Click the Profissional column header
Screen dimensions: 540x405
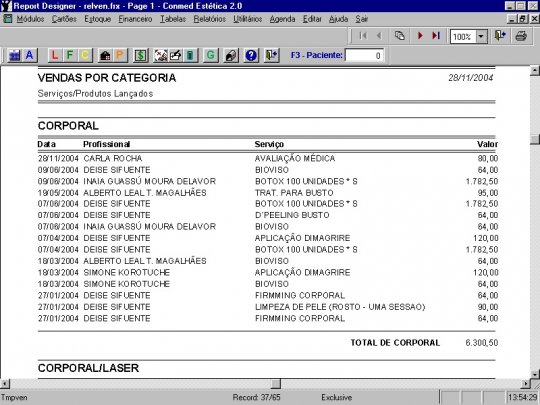point(106,144)
